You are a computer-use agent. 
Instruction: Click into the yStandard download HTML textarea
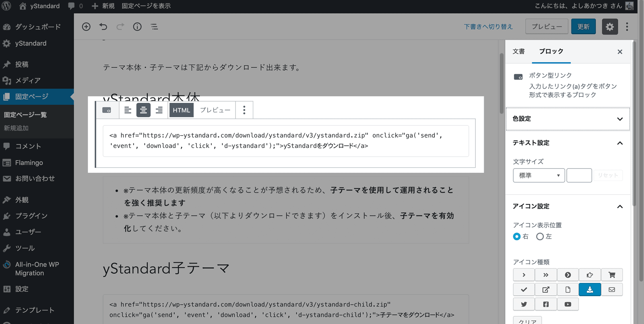pos(286,141)
